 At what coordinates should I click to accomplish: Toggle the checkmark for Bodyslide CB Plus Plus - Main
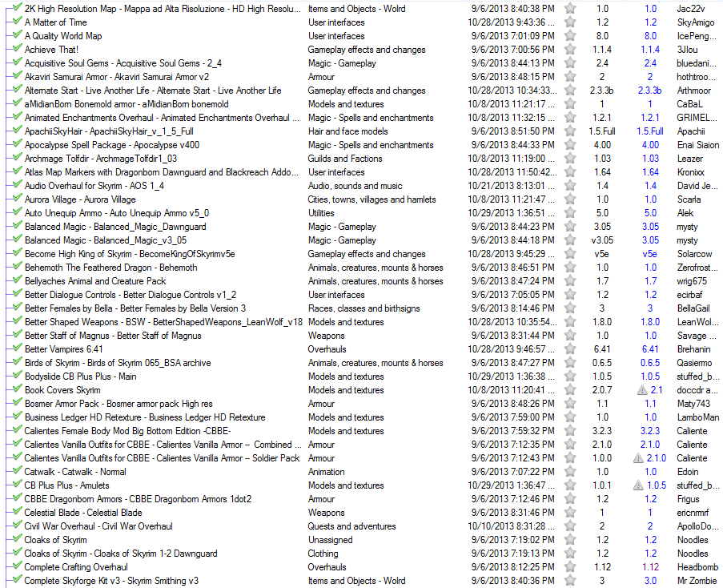[x=18, y=375]
